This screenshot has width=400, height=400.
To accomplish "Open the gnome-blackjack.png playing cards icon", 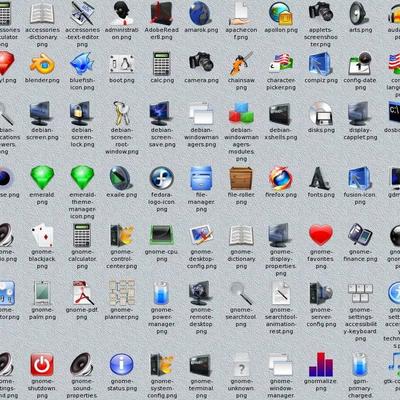I will [43, 235].
